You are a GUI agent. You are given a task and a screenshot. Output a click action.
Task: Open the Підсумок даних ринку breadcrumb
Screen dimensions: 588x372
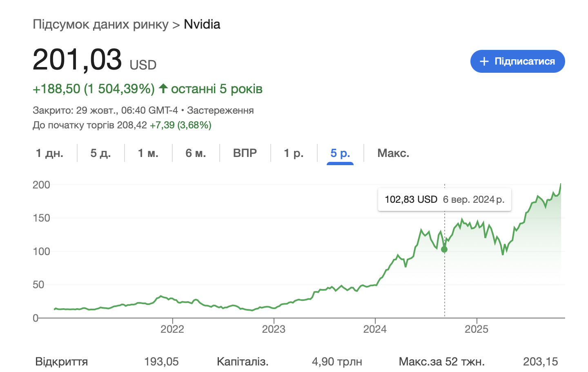100,24
